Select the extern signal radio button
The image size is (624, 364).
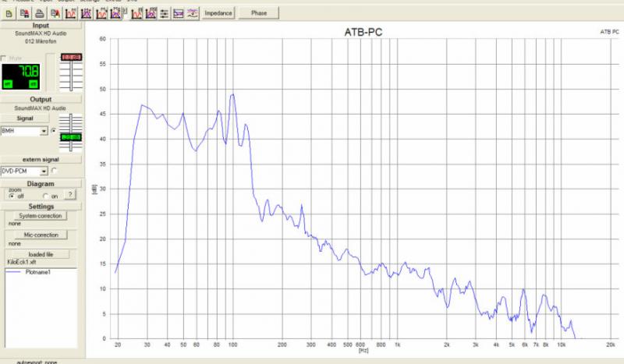[55, 170]
